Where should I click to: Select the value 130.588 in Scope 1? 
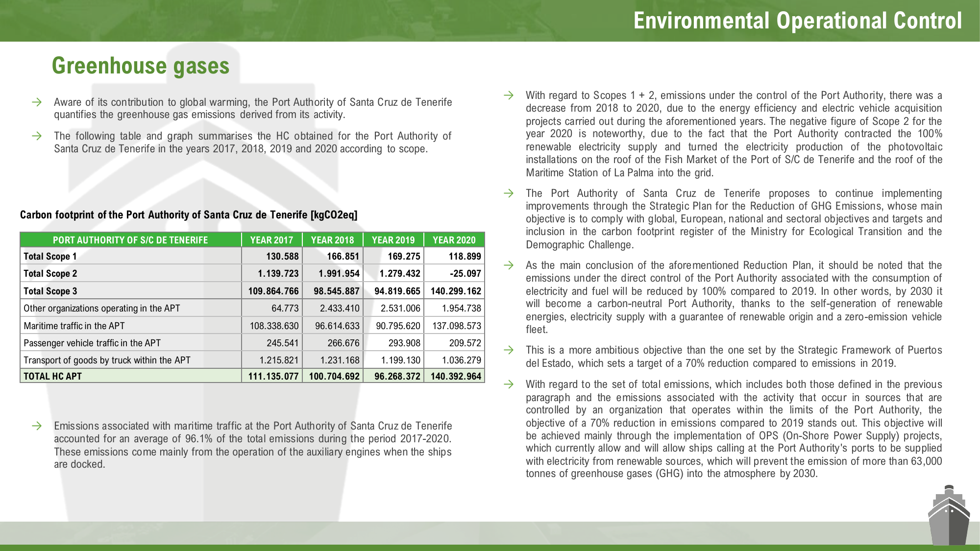pyautogui.click(x=282, y=256)
